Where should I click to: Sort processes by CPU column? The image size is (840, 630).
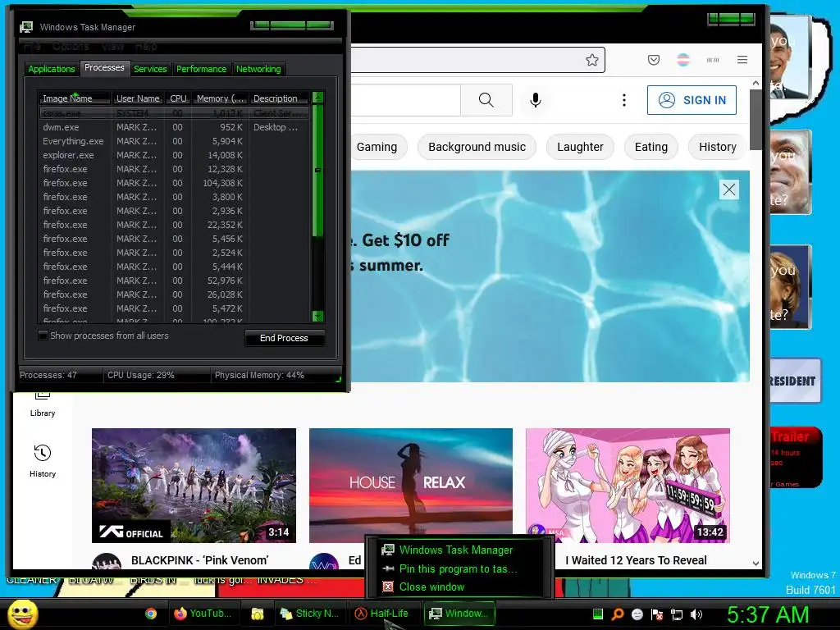178,98
